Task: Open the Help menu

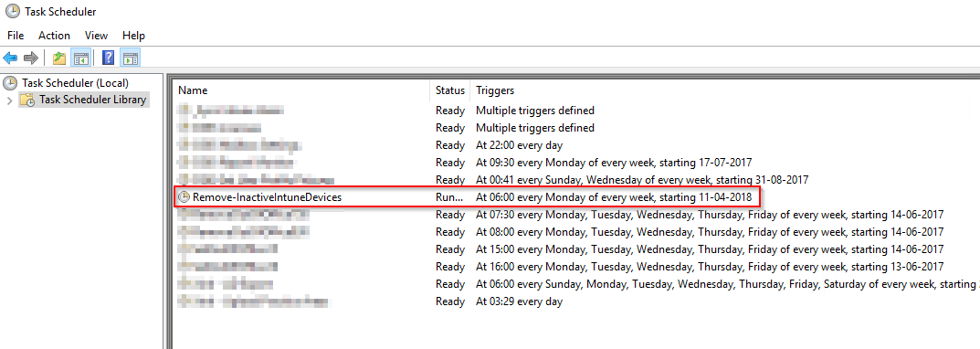Action: click(x=133, y=36)
